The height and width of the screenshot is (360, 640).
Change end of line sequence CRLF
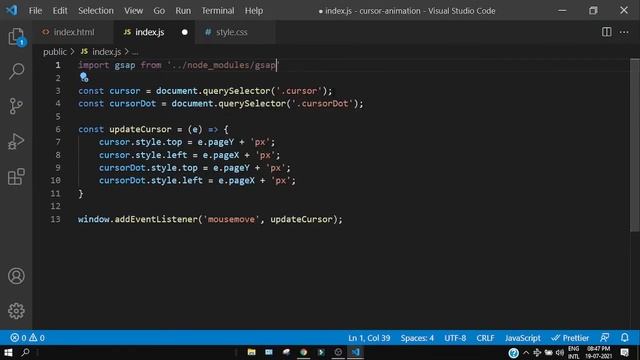coord(485,338)
